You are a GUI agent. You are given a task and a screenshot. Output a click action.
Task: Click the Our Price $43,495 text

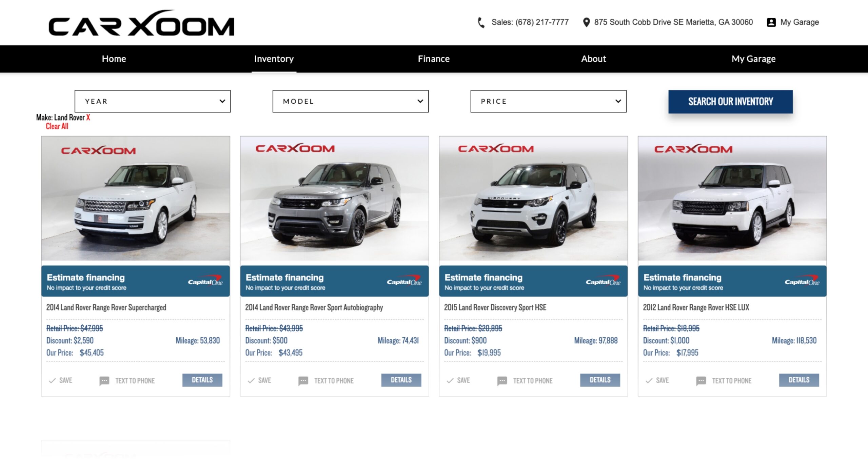(x=274, y=353)
